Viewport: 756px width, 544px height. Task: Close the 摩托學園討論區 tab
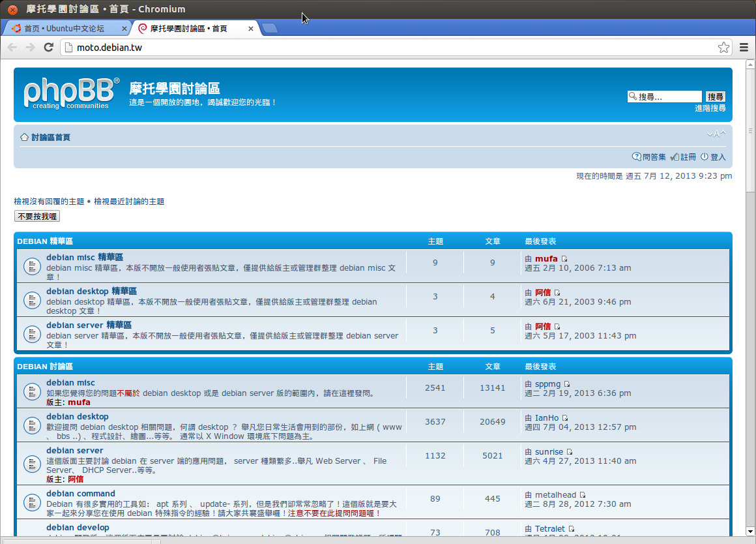(x=251, y=29)
